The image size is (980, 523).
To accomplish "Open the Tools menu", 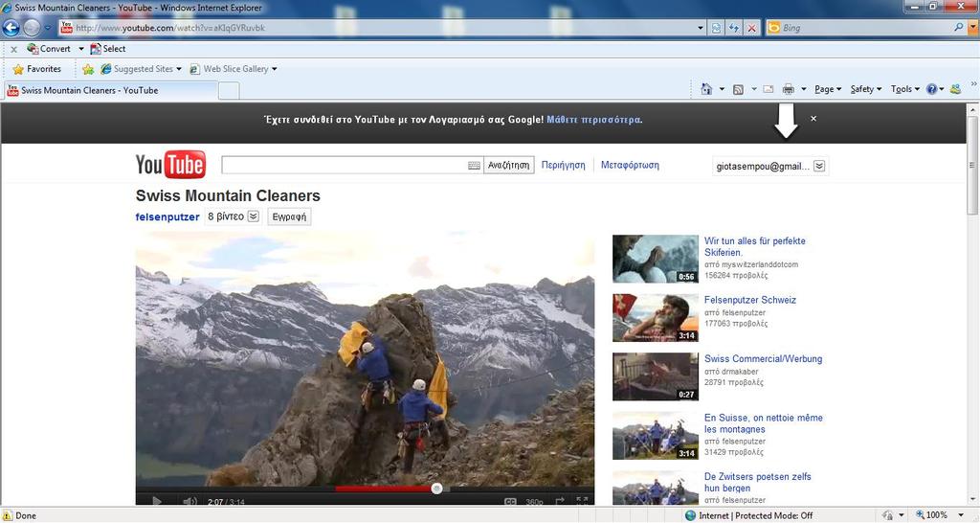I will point(905,89).
